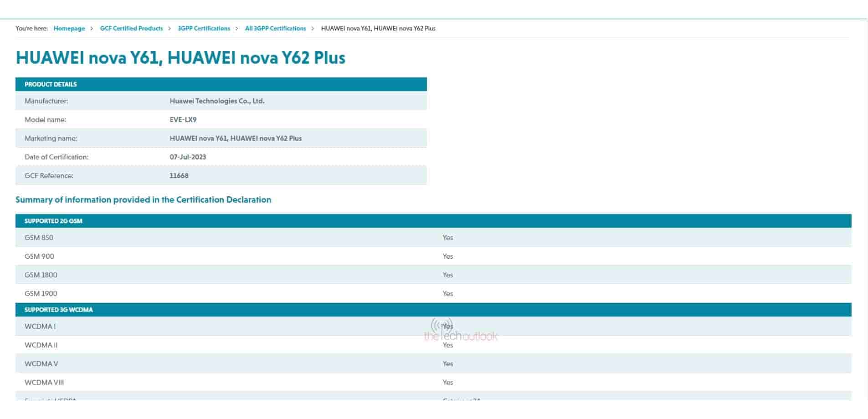Click the GSM 850 row label

pyautogui.click(x=39, y=238)
